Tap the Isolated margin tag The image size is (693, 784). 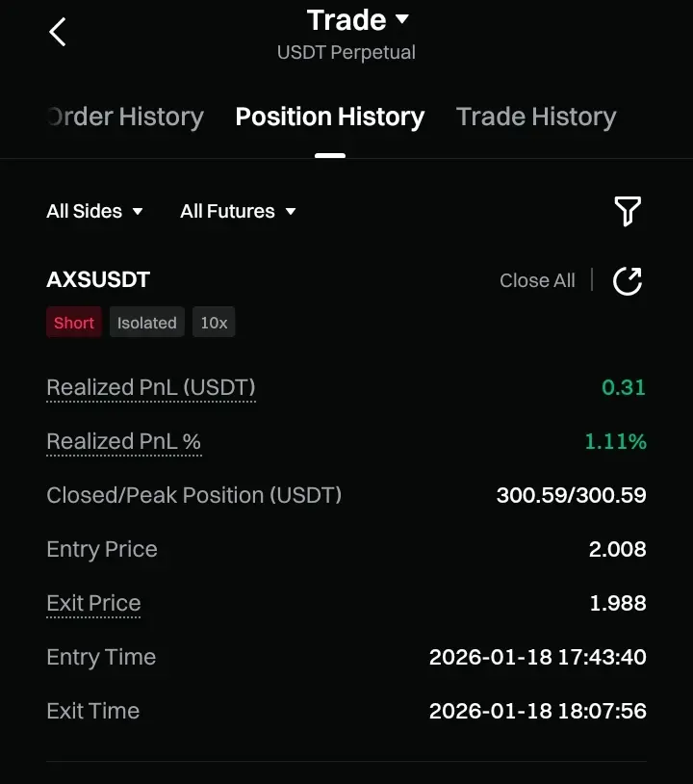point(147,323)
